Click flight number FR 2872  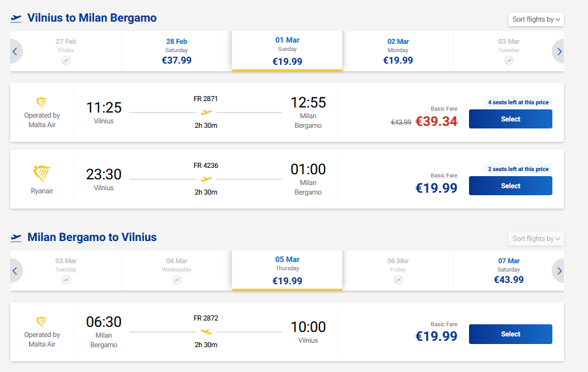click(x=206, y=318)
